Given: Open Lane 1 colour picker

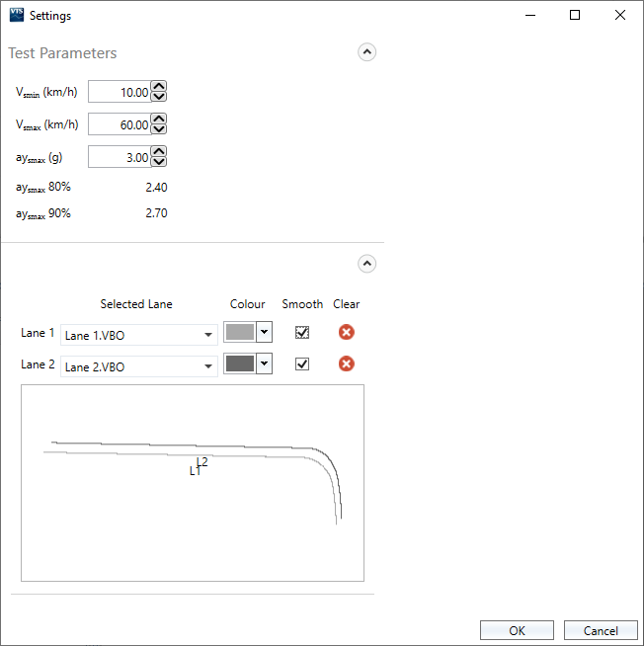Looking at the screenshot, I should pos(247,333).
